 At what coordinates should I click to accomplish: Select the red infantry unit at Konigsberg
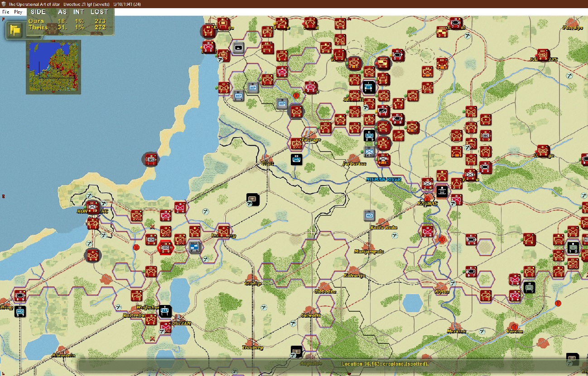click(93, 208)
